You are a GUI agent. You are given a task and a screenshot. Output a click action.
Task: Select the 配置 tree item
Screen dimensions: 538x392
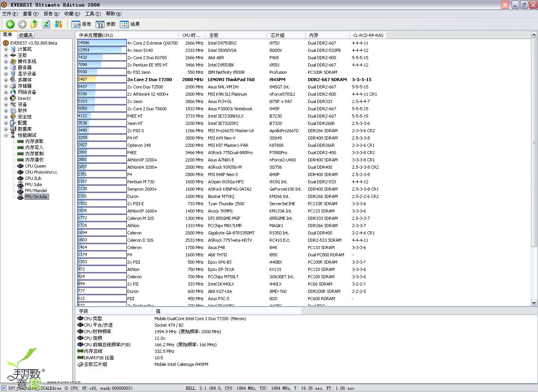coord(22,123)
